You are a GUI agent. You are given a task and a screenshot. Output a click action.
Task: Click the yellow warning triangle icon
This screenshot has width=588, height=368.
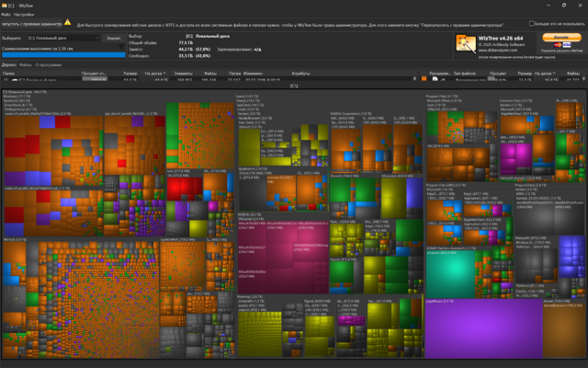[x=67, y=22]
